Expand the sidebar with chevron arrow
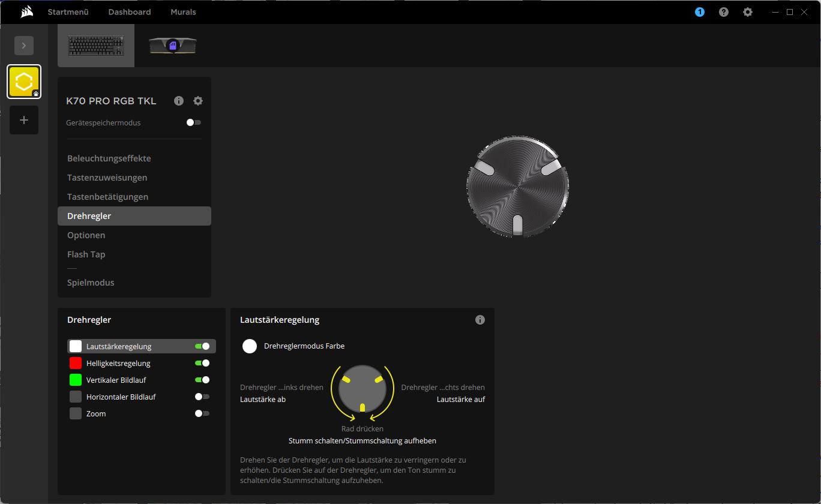 click(x=24, y=46)
